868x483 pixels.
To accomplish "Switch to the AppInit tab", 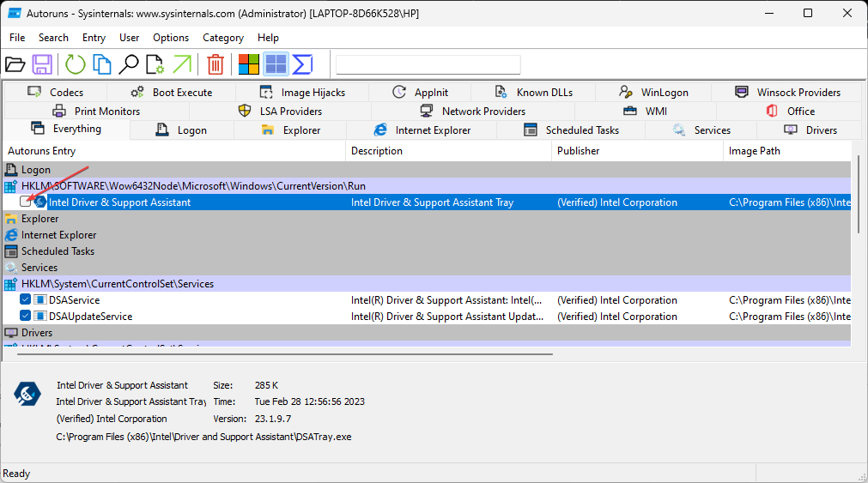I will 420,93.
